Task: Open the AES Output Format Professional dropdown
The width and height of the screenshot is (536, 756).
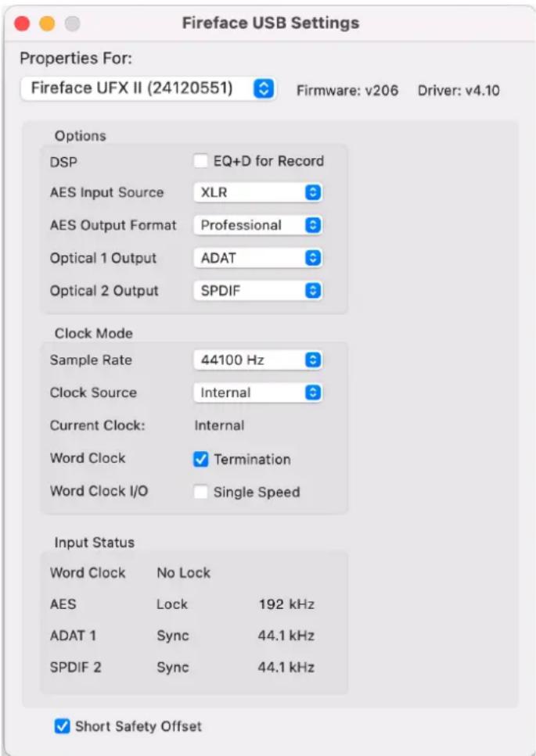Action: [258, 225]
